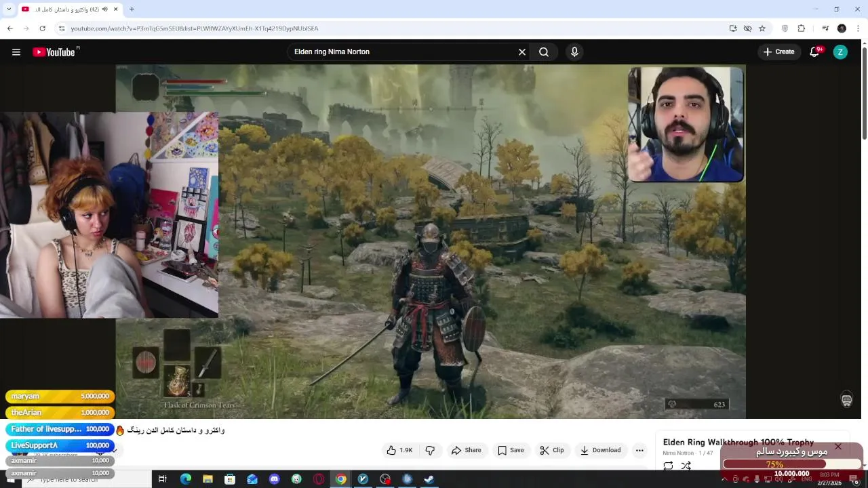This screenshot has height=488, width=868.
Task: Click the browser back arrow
Action: [9, 28]
